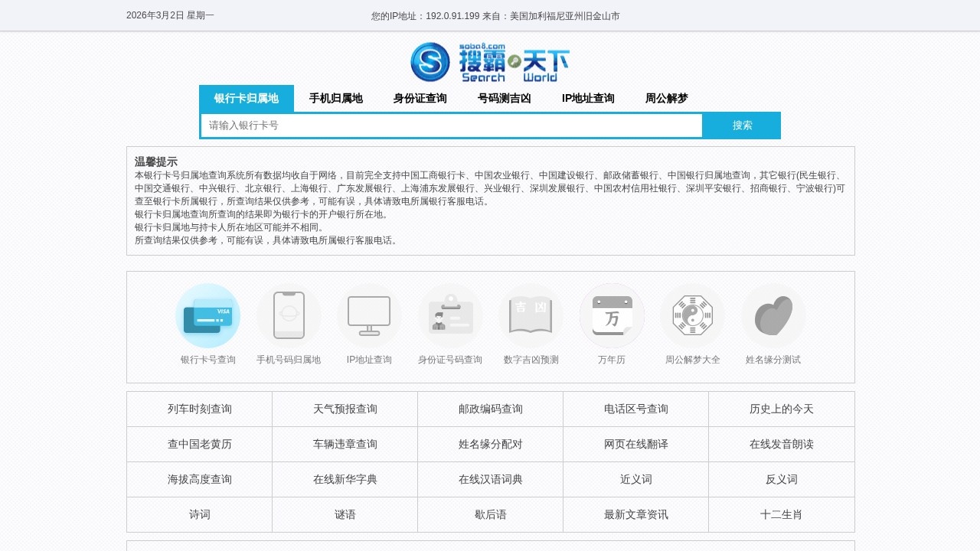Viewport: 980px width, 551px height.
Task: Open the 历史上的今天 link
Action: (782, 409)
